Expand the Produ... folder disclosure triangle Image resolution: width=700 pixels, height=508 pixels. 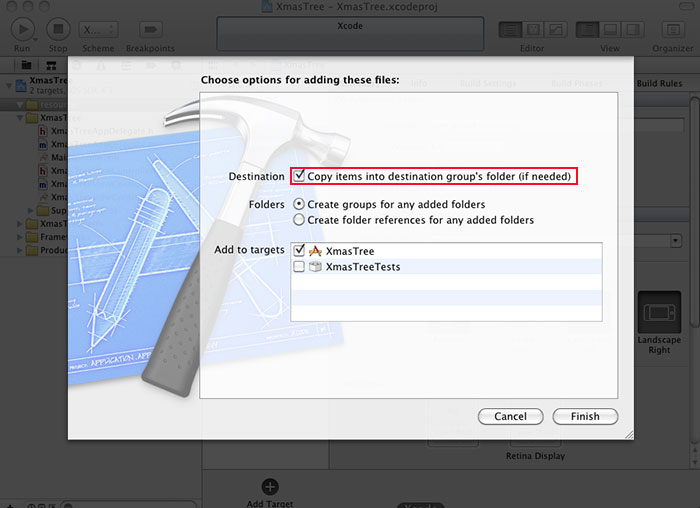(x=20, y=250)
